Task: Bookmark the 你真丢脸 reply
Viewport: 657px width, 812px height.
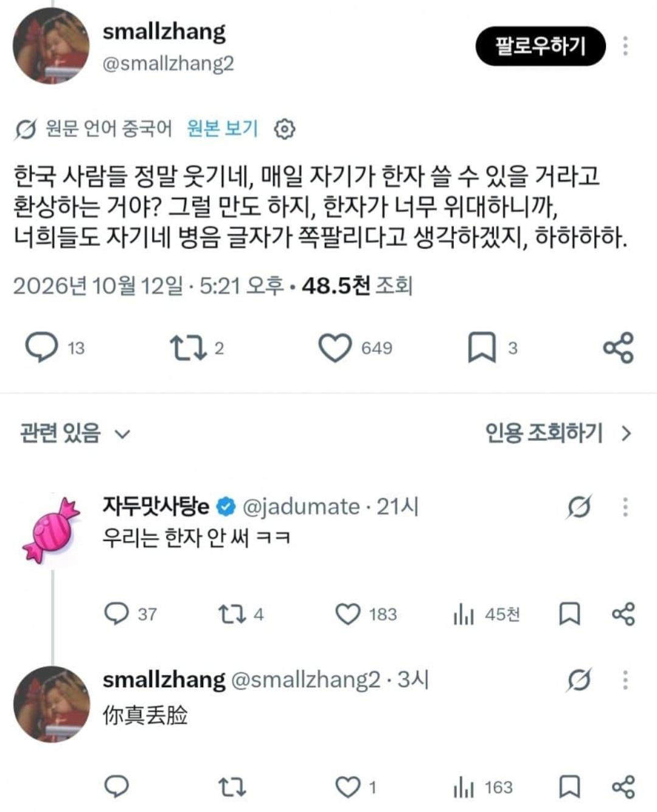Action: click(569, 787)
